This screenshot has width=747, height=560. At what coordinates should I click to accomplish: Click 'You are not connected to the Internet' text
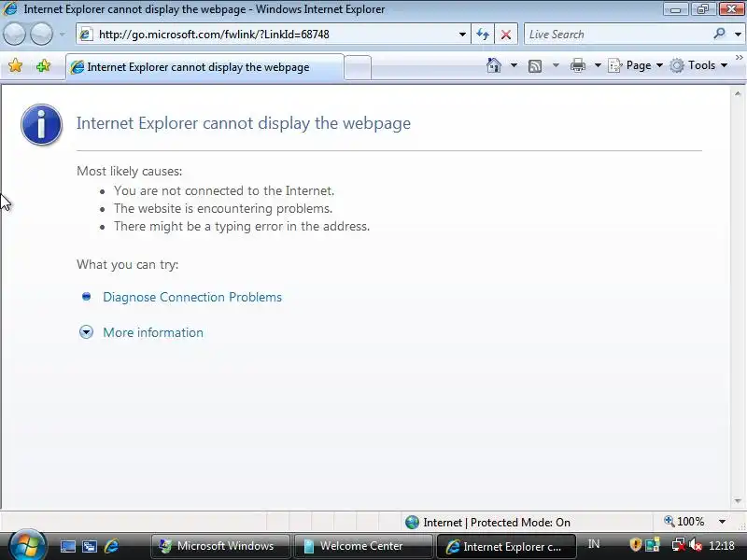(224, 191)
